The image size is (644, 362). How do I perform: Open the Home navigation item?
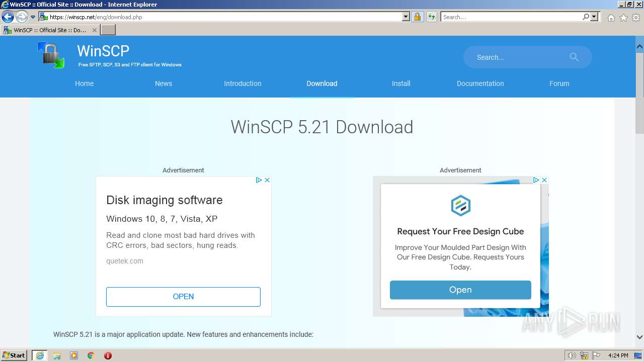[x=85, y=83]
